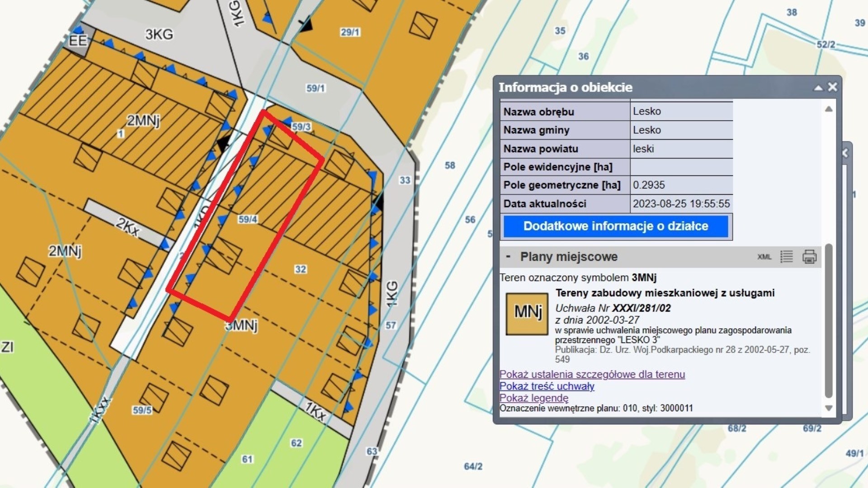Viewport: 868px width, 488px height.
Task: Click parcel label 49/1 on map
Action: 854,453
